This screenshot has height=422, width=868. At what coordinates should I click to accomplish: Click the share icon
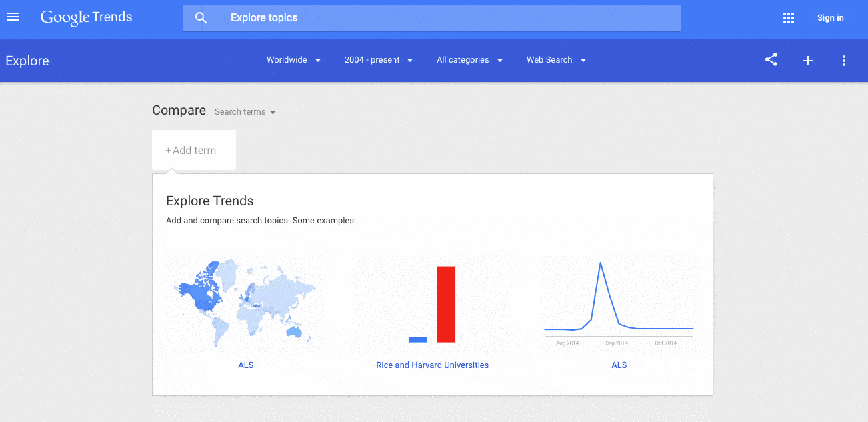771,60
